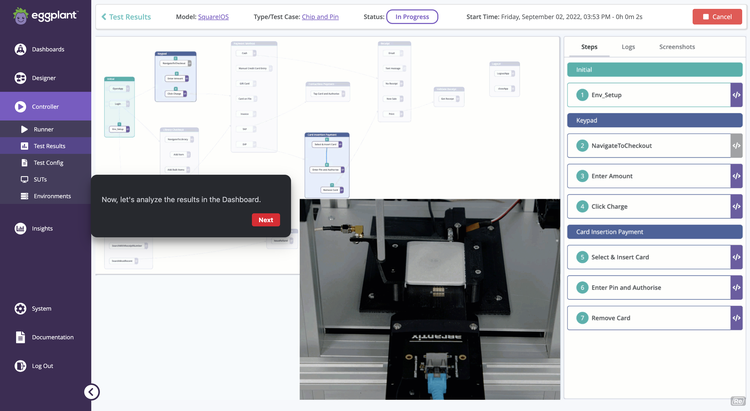Viewport: 750px width, 411px height.
Task: Select Test Config in sidebar
Action: click(x=48, y=162)
